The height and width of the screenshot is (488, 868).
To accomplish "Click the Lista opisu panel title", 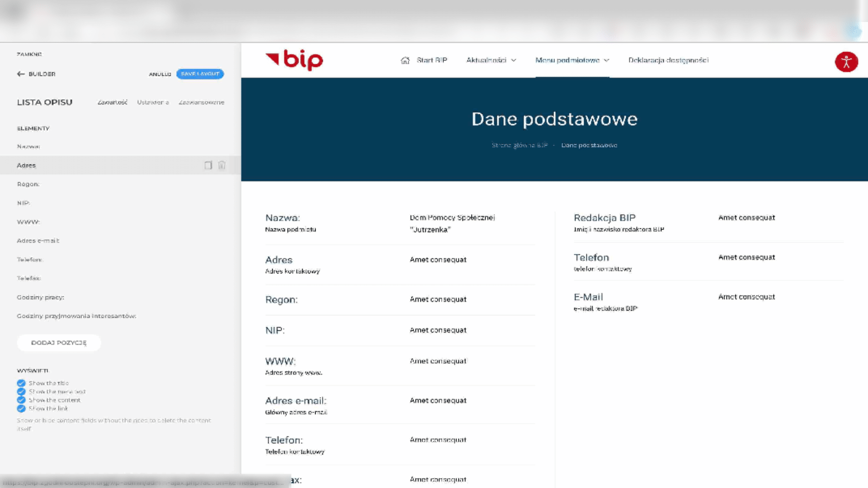I will (x=45, y=103).
